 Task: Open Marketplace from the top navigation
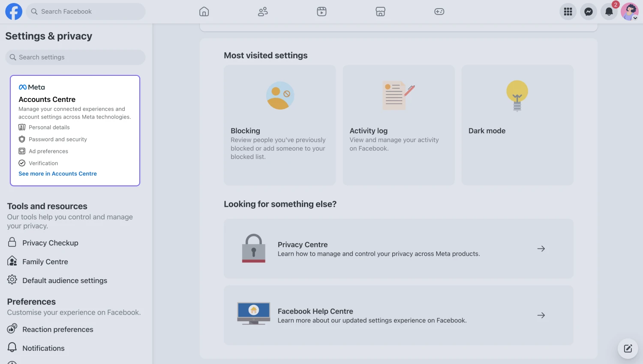tap(380, 12)
